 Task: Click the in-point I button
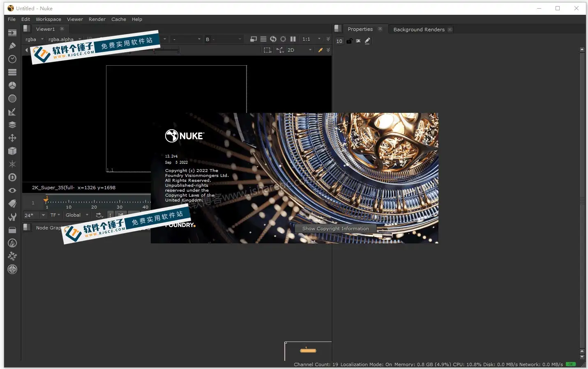[110, 215]
